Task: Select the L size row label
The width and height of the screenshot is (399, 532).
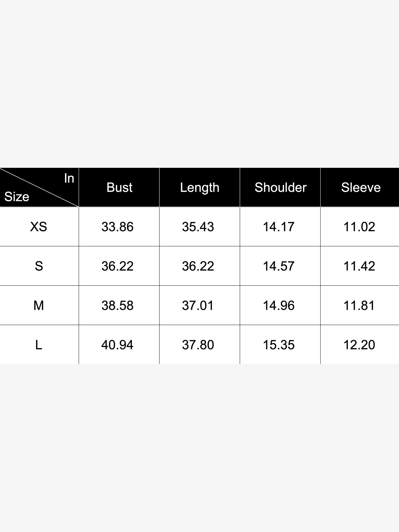Action: [39, 345]
